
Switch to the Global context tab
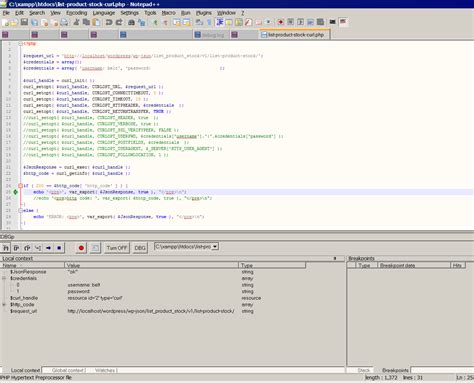[x=68, y=370]
